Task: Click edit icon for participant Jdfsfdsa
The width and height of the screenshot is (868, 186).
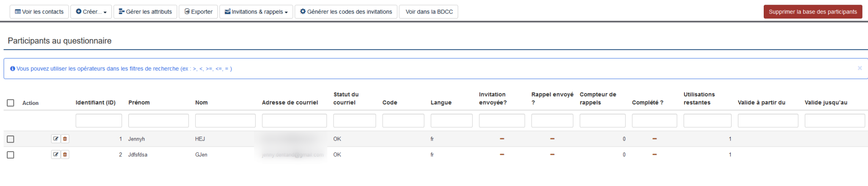Action: pyautogui.click(x=56, y=155)
